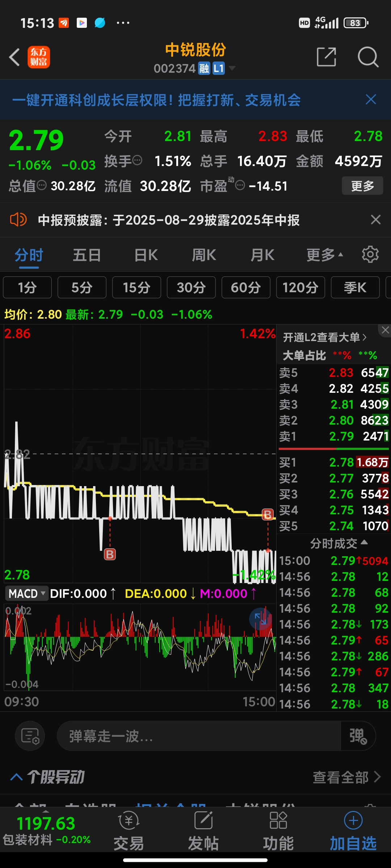Expand stock code dropdown arrow
The image size is (391, 868).
click(232, 68)
